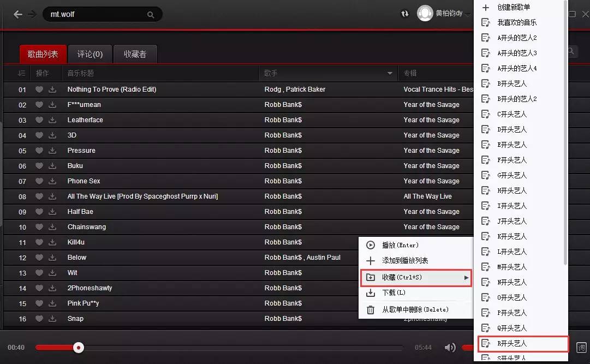Open the artist column dropdown arrow
The height and width of the screenshot is (364, 590).
(390, 73)
